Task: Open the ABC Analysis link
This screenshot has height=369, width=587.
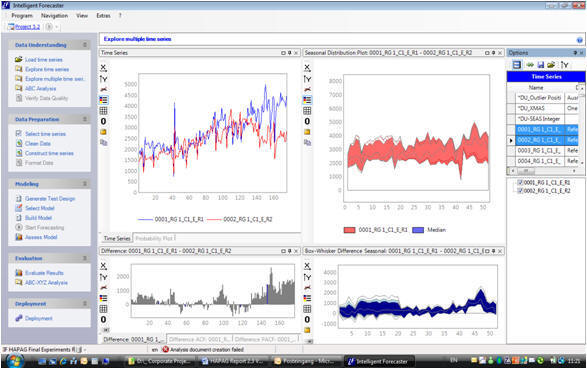Action: point(40,89)
